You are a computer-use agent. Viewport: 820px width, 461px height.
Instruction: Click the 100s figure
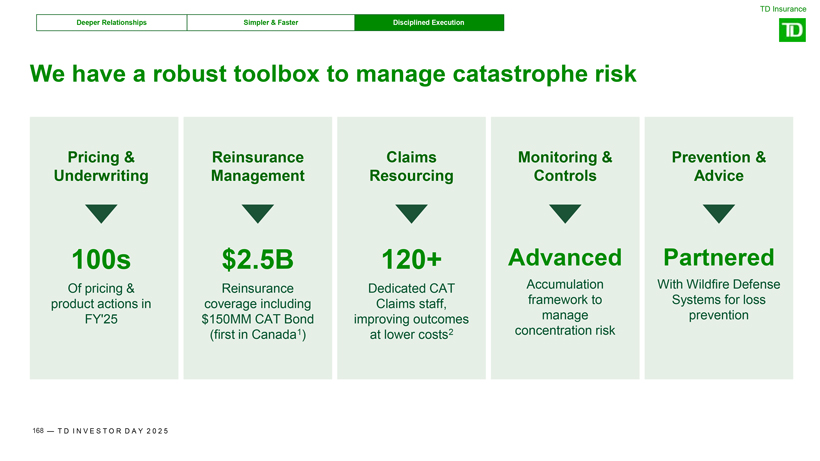coord(101,259)
